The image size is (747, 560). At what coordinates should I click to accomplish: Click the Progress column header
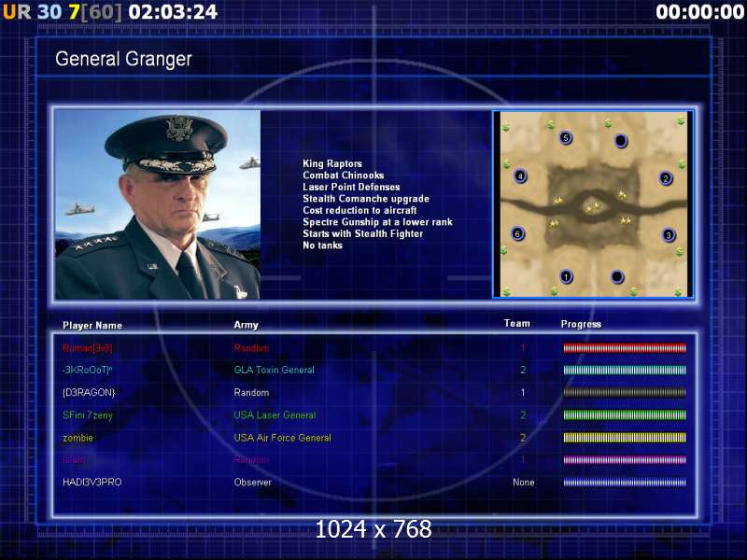(x=581, y=324)
